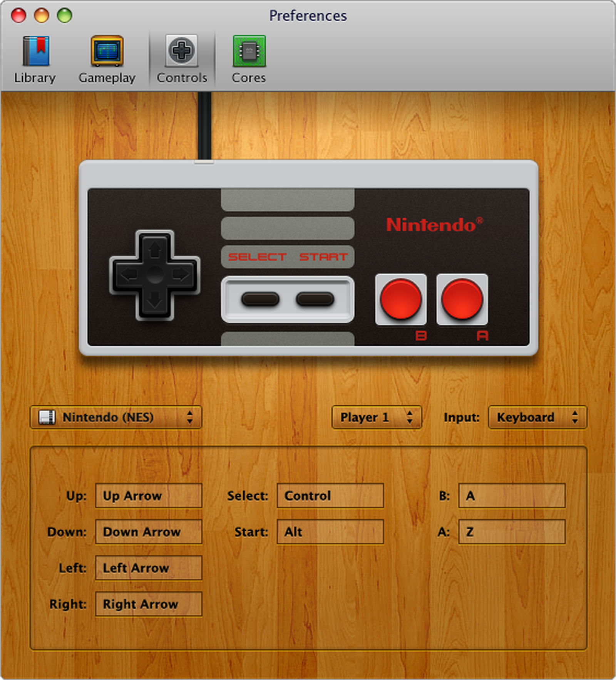
Task: Click the Left key field 'Left Arrow'
Action: pyautogui.click(x=149, y=568)
